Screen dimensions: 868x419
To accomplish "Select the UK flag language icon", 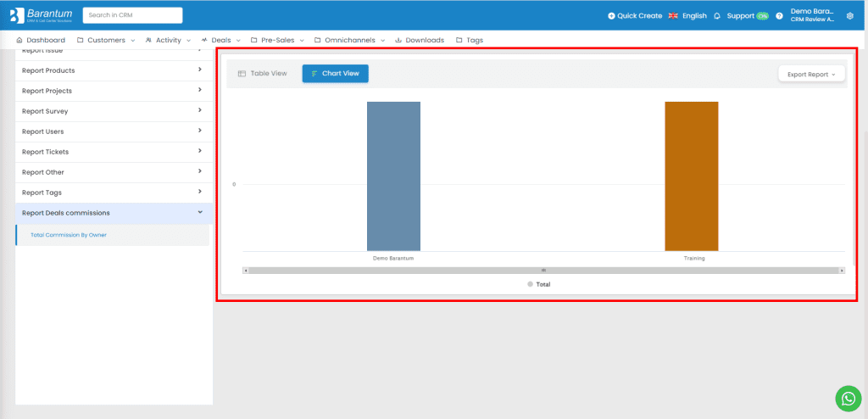I will (x=673, y=15).
